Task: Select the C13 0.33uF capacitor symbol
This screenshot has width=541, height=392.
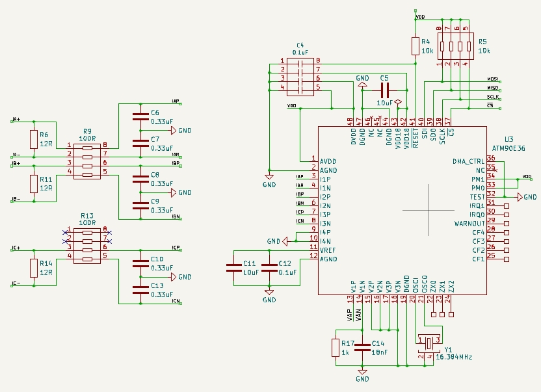Action: [x=140, y=290]
